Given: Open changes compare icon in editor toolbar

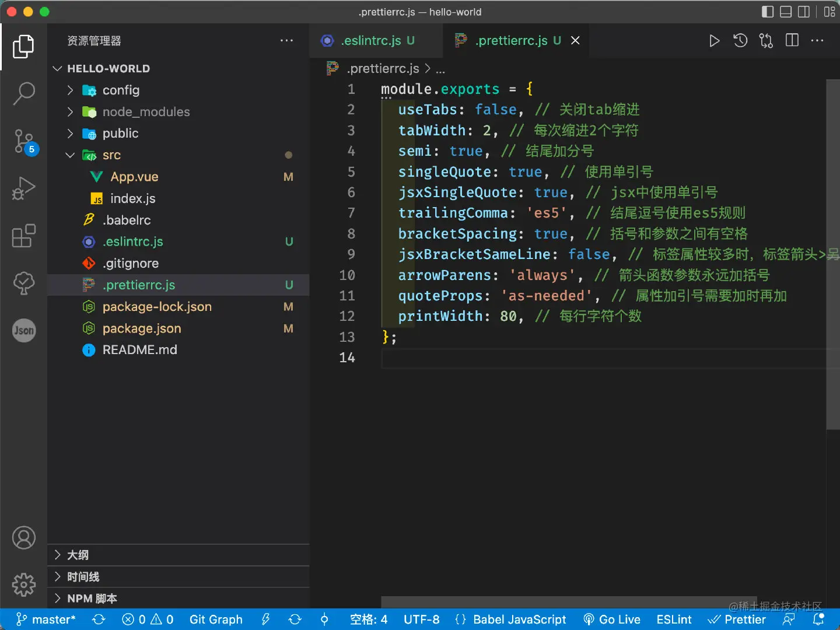Looking at the screenshot, I should (x=766, y=41).
